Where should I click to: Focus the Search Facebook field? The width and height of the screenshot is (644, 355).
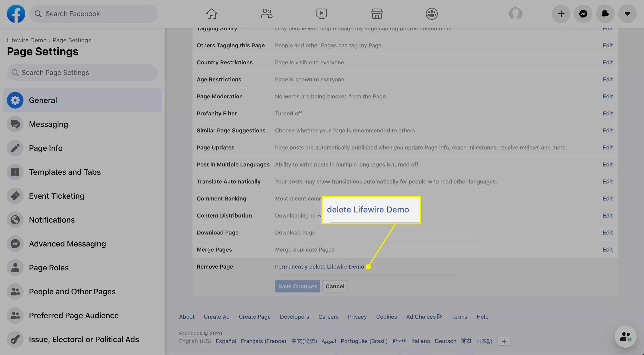click(x=93, y=14)
